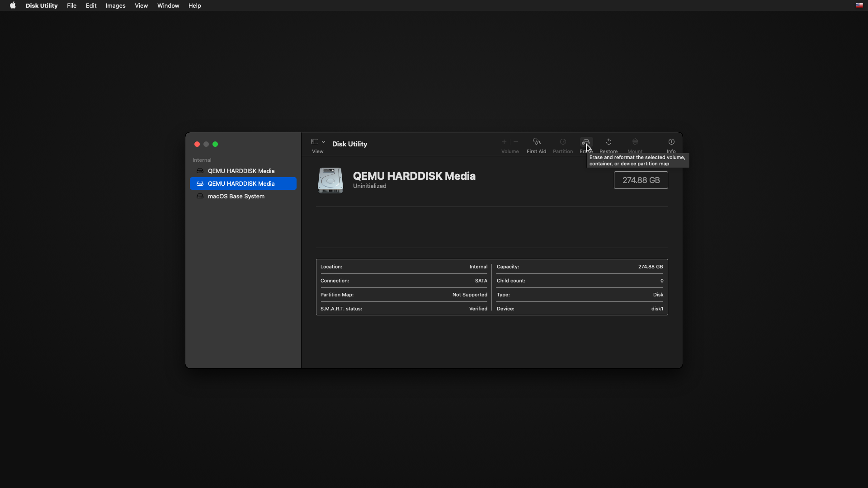Open the Images menu
This screenshot has width=868, height=488.
tap(115, 5)
